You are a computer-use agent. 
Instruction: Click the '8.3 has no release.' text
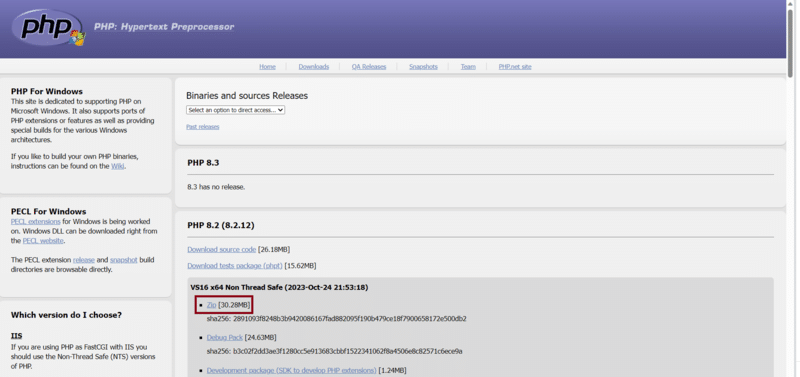pos(216,187)
